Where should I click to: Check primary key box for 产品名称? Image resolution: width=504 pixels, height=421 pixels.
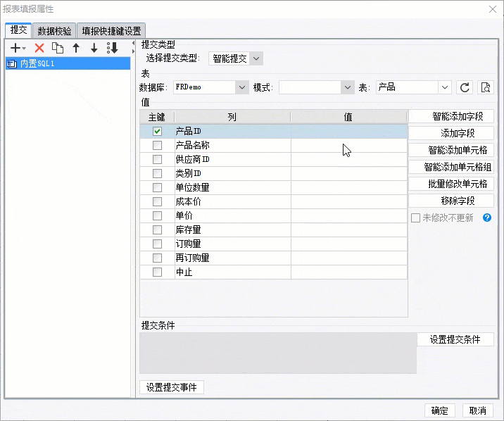click(157, 145)
